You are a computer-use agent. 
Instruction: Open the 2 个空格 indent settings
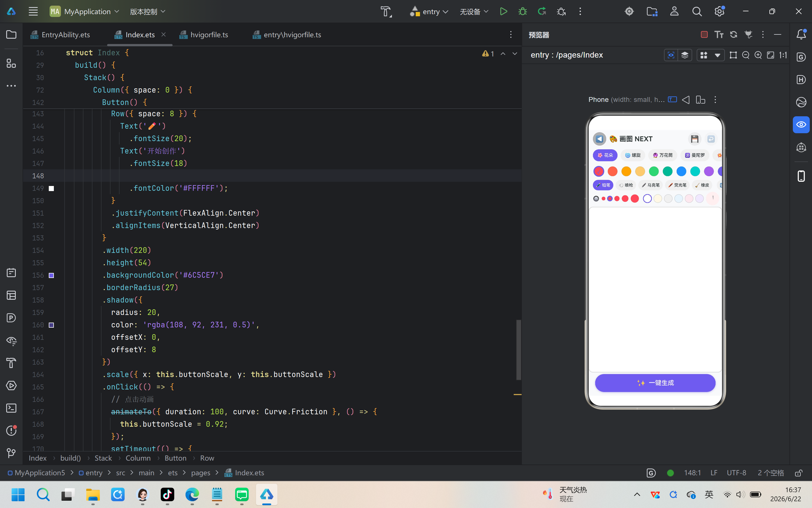coord(771,473)
